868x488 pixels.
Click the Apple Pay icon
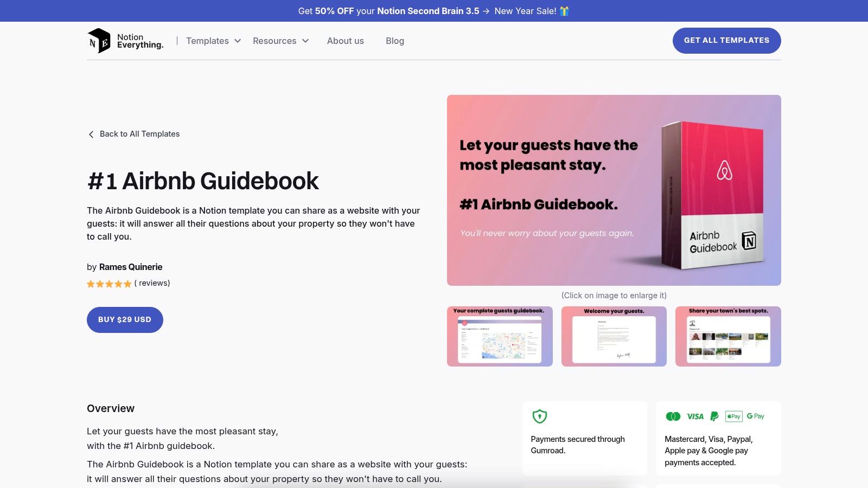733,416
